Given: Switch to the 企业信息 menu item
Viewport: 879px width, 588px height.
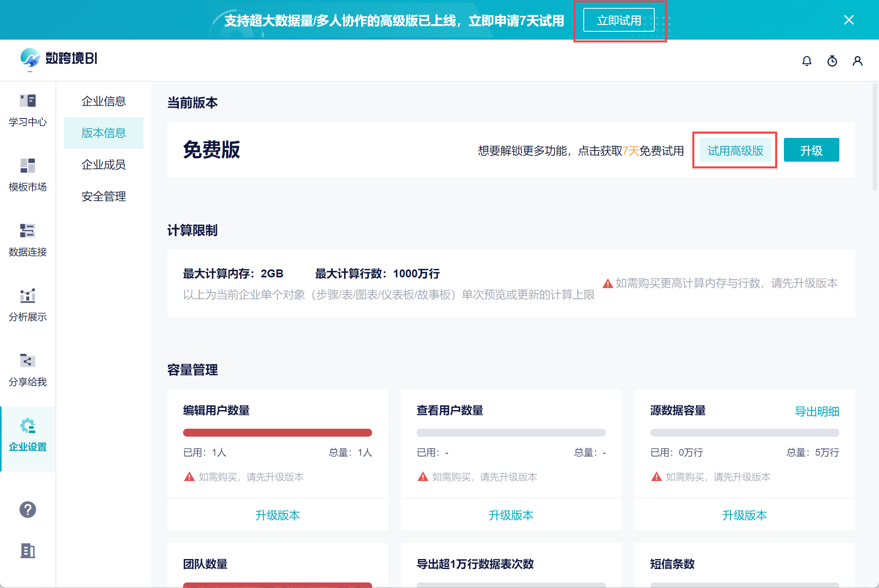Looking at the screenshot, I should (x=103, y=101).
